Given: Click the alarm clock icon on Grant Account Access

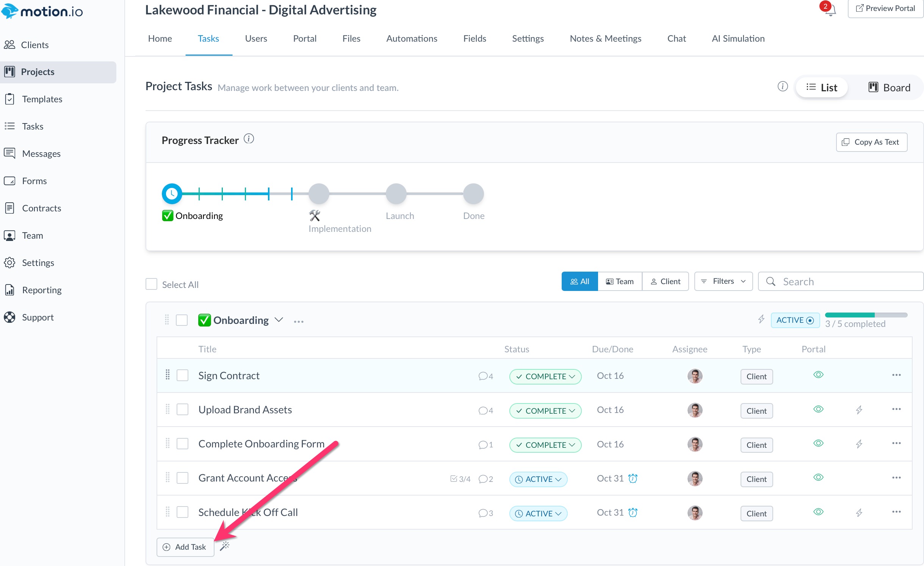Looking at the screenshot, I should point(633,478).
